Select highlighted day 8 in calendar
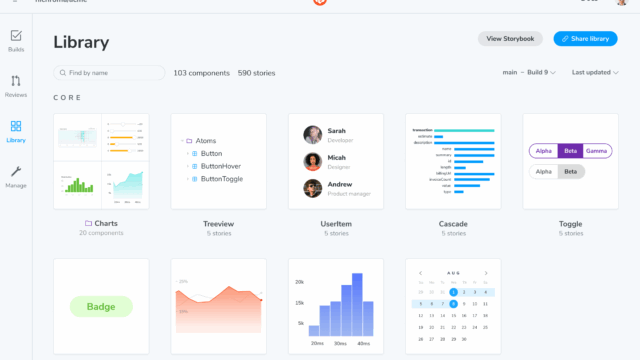The width and height of the screenshot is (640, 360). coord(453,304)
